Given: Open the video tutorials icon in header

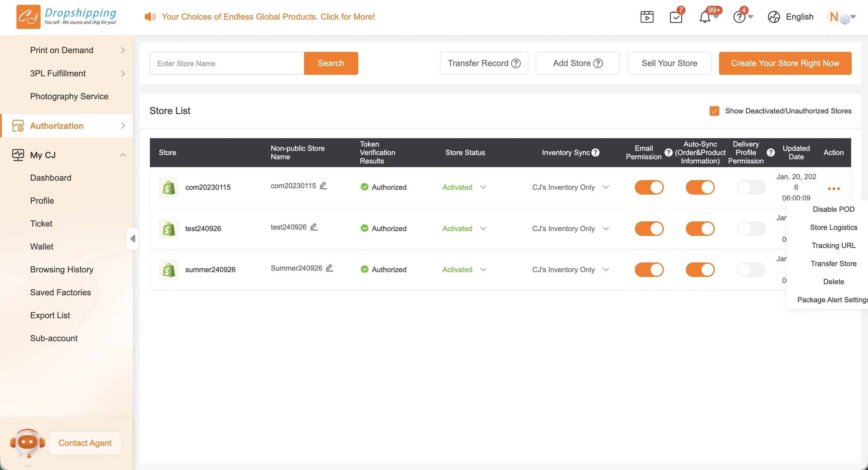Looking at the screenshot, I should [647, 17].
